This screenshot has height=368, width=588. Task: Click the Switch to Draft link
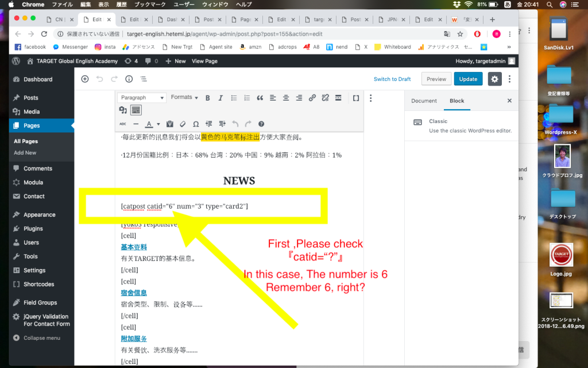tap(392, 79)
